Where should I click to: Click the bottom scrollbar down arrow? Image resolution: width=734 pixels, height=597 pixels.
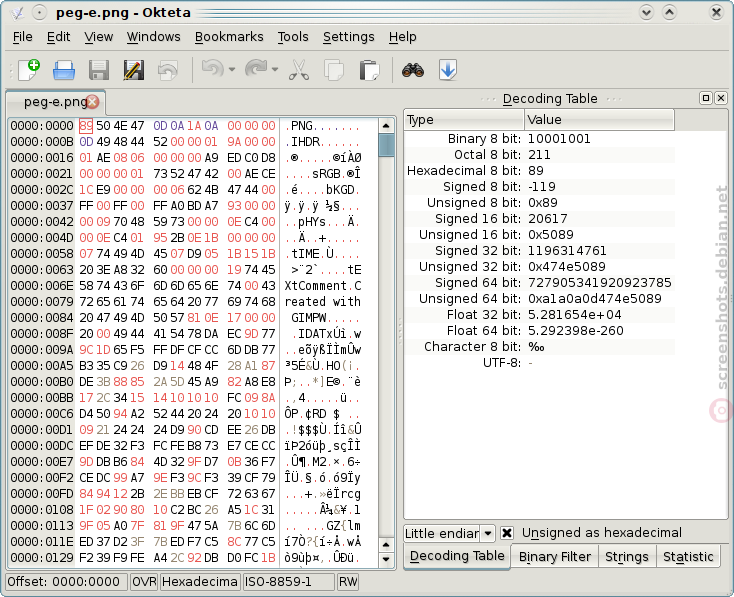pyautogui.click(x=386, y=559)
